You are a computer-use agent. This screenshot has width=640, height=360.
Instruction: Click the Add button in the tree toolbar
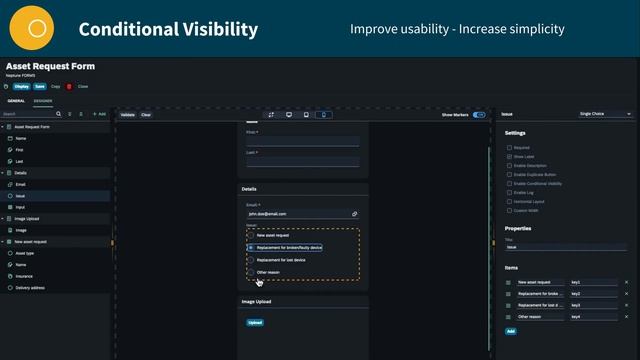click(99, 114)
